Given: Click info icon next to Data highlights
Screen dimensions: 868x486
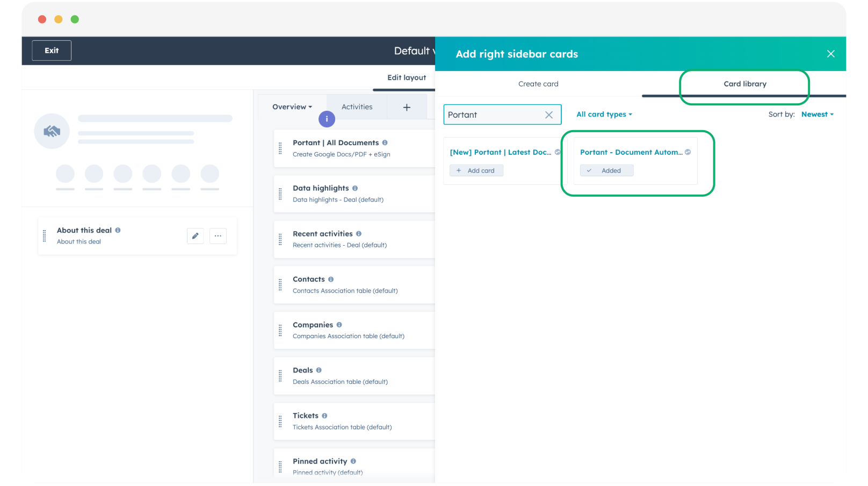Looking at the screenshot, I should click(x=355, y=188).
